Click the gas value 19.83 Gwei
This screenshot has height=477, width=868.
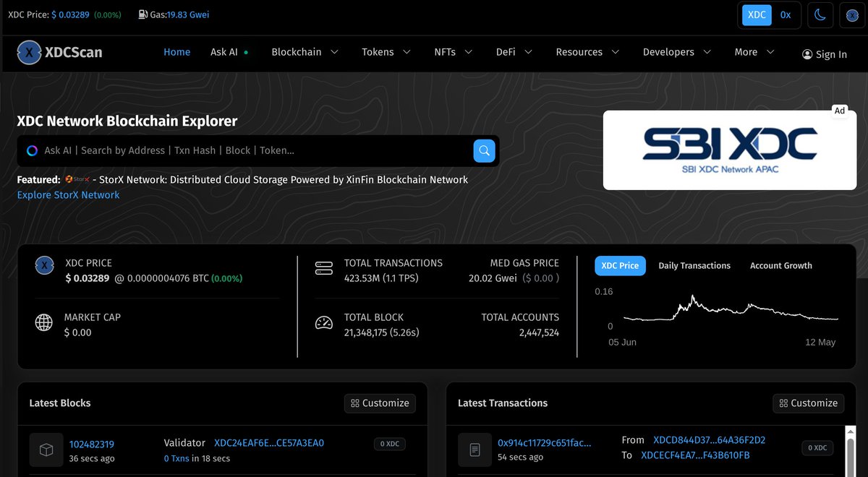[188, 15]
